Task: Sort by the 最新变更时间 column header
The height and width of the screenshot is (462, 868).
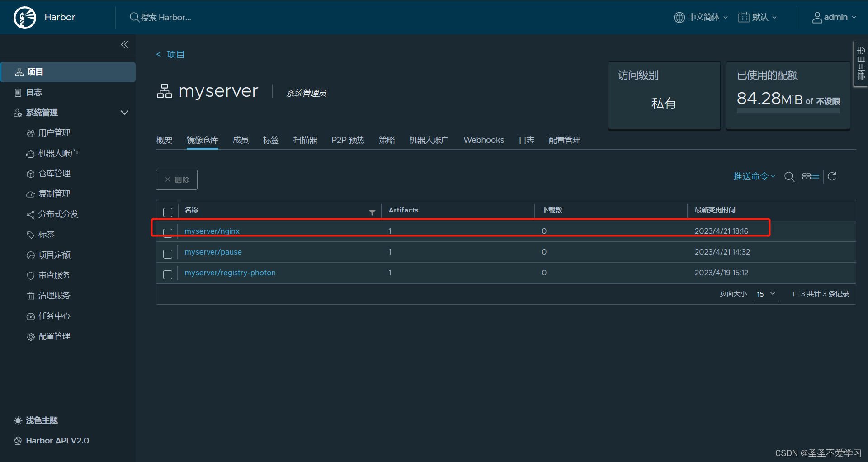Action: pos(715,210)
